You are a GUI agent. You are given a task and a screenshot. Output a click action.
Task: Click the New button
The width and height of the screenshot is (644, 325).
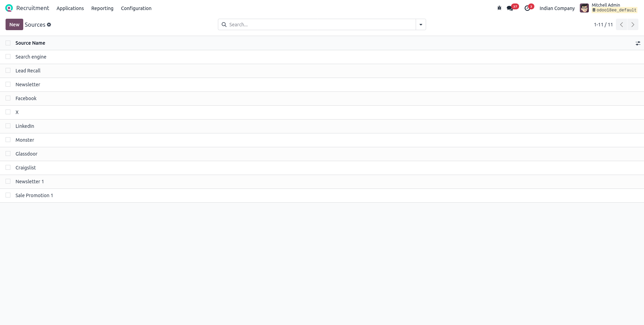(14, 25)
